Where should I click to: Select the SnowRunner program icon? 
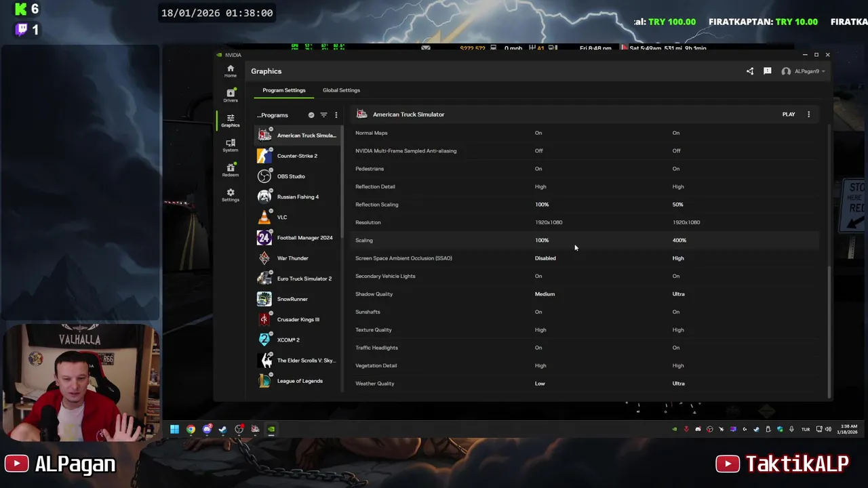(x=264, y=299)
